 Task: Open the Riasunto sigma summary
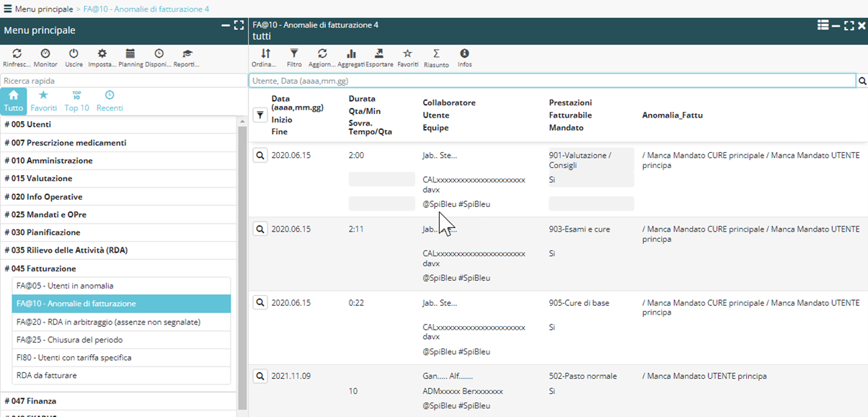click(x=436, y=54)
